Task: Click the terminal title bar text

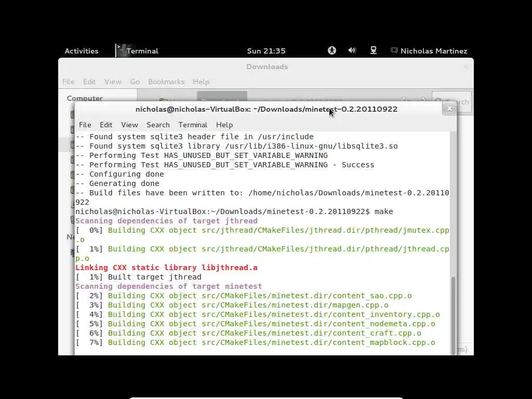Action: tap(267, 109)
